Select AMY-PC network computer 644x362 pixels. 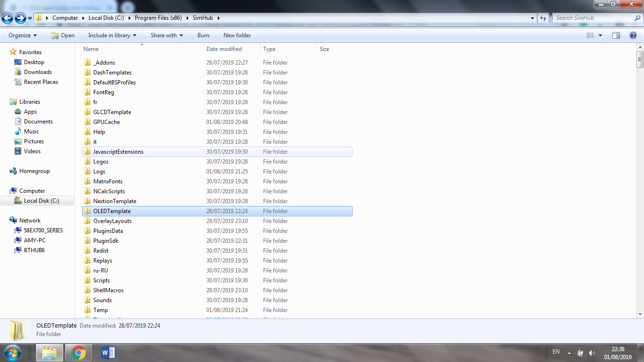(x=34, y=240)
